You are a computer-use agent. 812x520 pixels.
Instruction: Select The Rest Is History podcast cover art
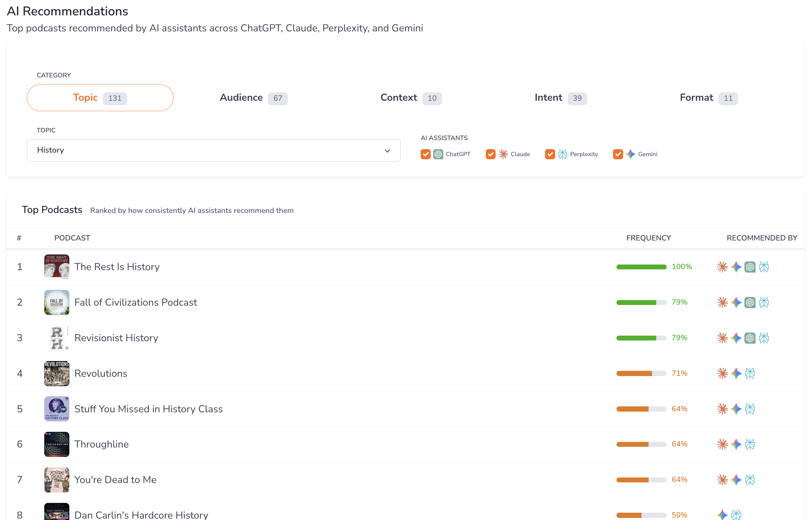click(x=56, y=267)
